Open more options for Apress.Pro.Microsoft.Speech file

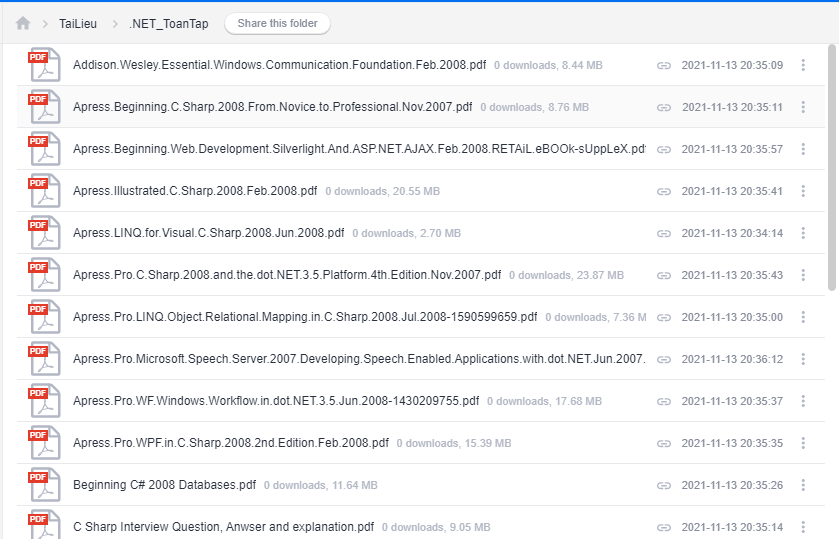pos(803,359)
